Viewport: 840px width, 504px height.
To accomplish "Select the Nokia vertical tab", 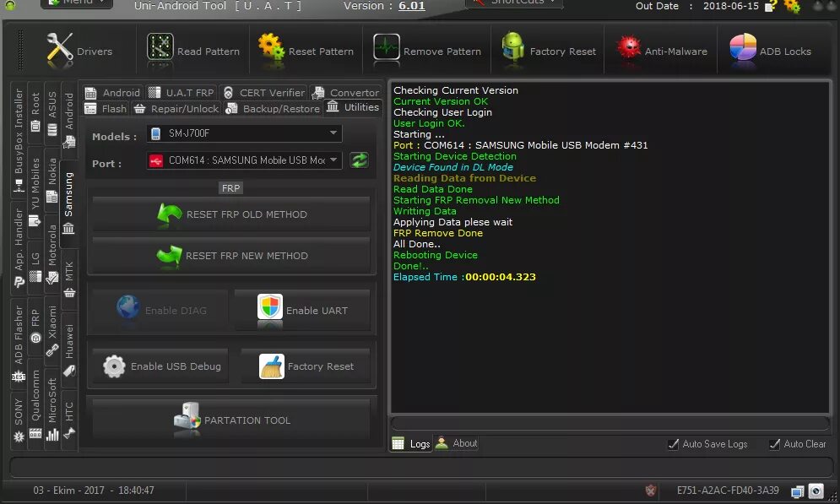I will [x=52, y=181].
